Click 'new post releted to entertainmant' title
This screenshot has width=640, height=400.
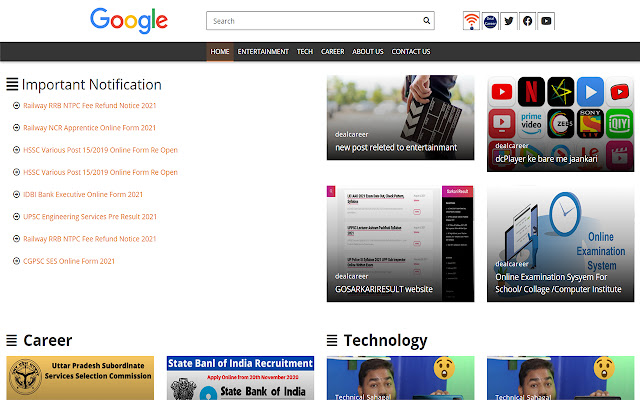point(396,147)
